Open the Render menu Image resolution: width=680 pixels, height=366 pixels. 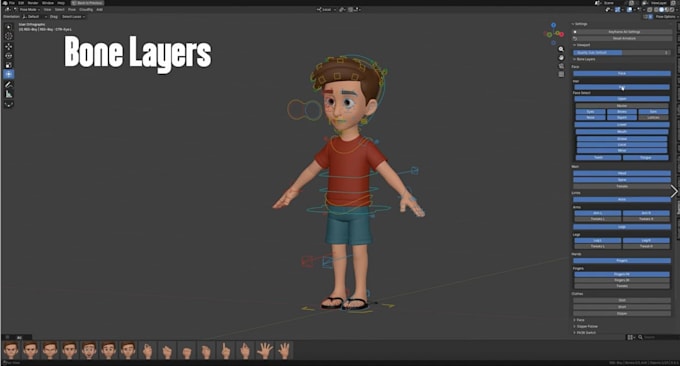coord(33,3)
